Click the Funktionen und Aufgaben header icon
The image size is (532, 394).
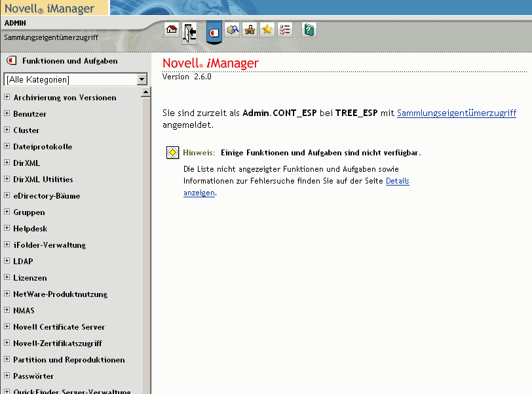tap(12, 61)
